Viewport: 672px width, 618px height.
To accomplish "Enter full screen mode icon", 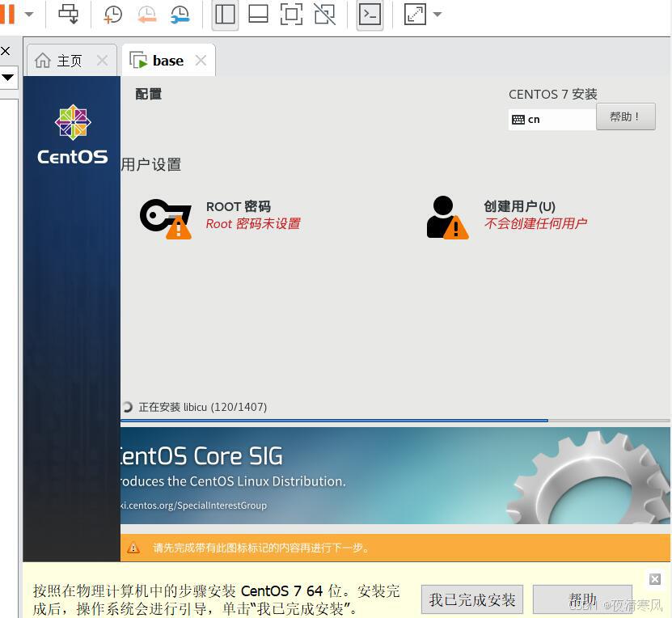I will pyautogui.click(x=291, y=14).
